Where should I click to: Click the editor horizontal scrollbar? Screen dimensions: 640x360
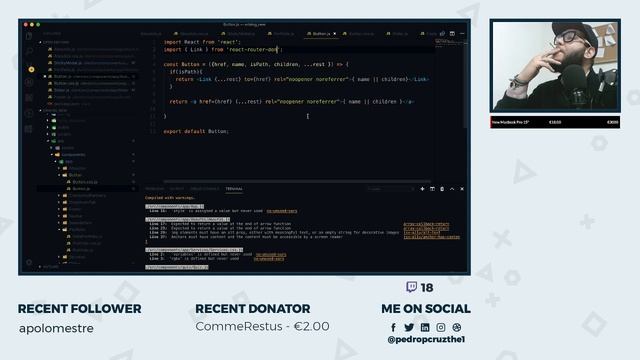pos(297,181)
